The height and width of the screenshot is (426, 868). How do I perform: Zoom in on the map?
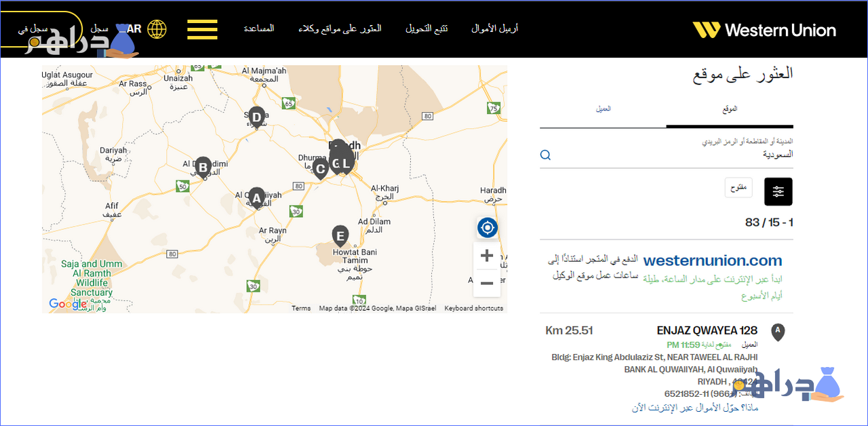pyautogui.click(x=486, y=256)
